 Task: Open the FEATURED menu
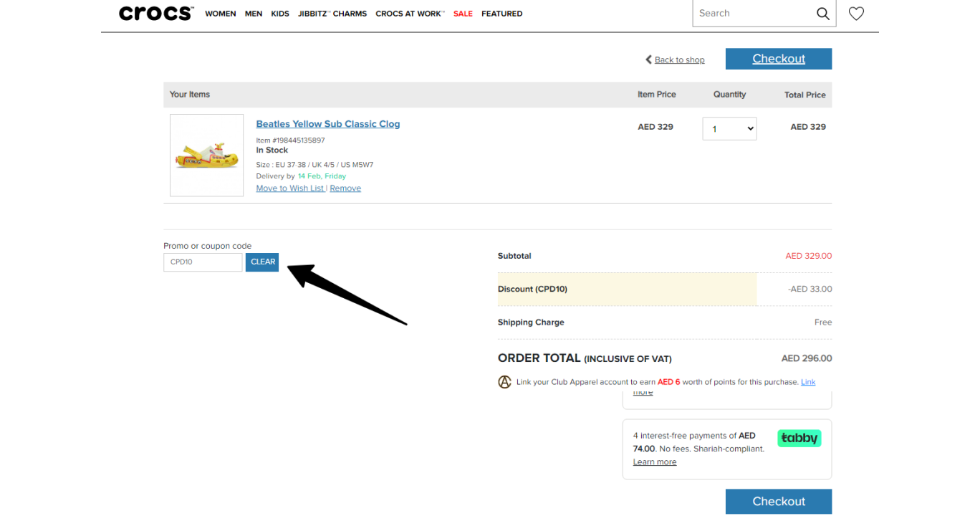tap(501, 14)
